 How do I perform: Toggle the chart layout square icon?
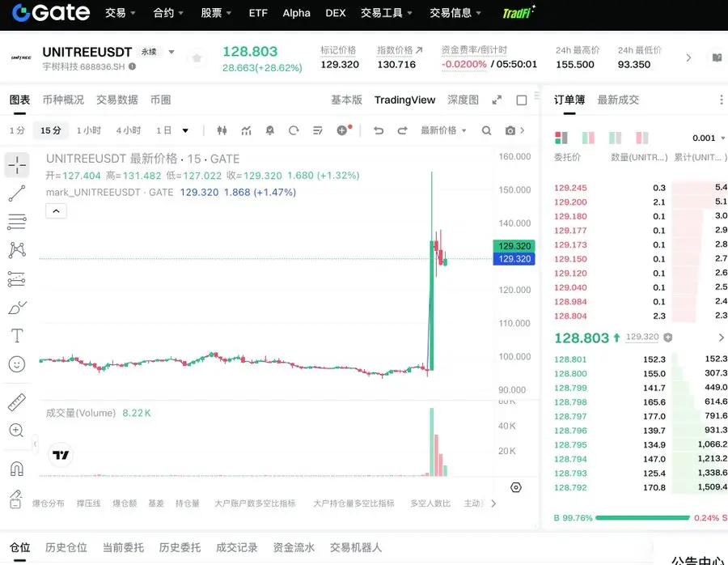(x=522, y=100)
